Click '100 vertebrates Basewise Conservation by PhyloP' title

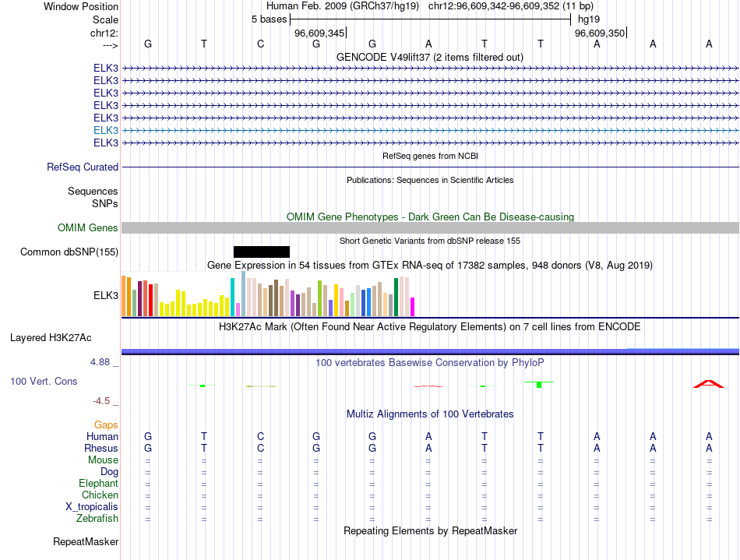(430, 363)
